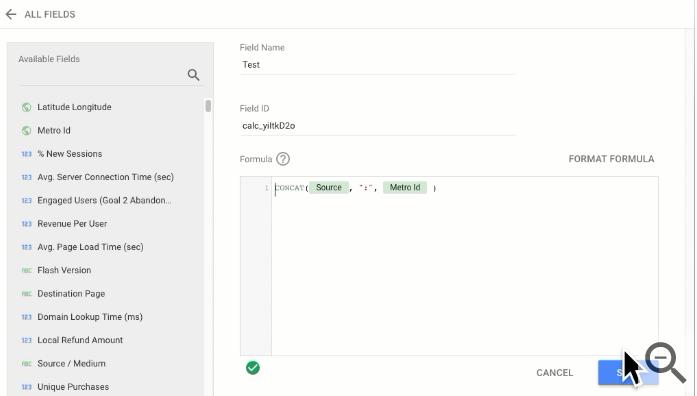697x396 pixels.
Task: Click the number icon beside Local Refund Amount
Action: (27, 340)
